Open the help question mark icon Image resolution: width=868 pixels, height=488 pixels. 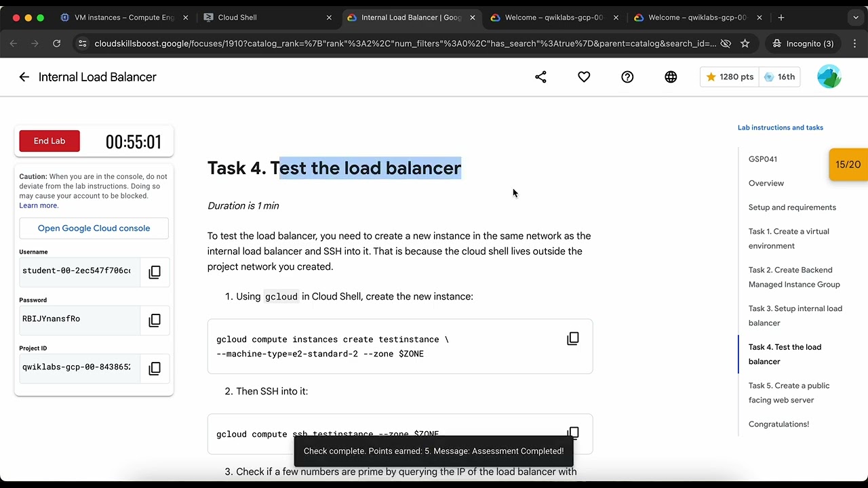627,77
